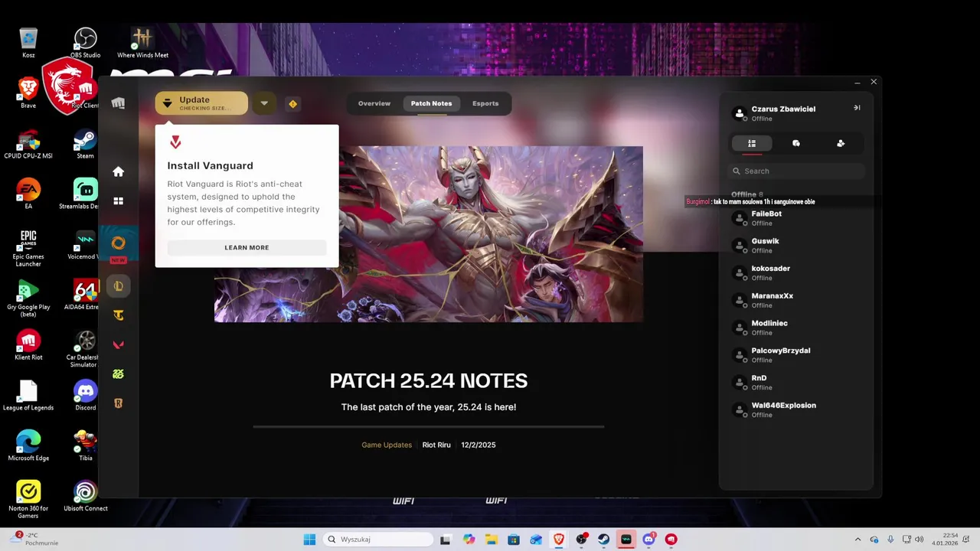Click the yellow warning diamond icon
The width and height of the screenshot is (980, 551).
(292, 103)
